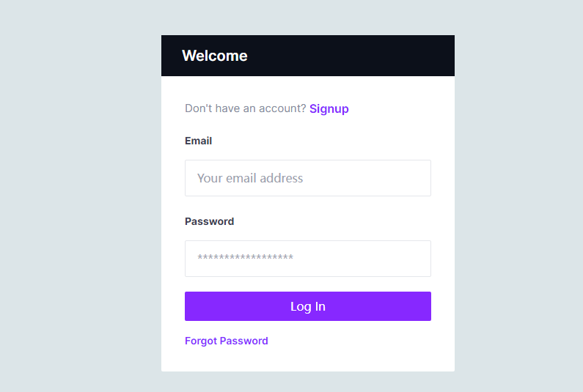The width and height of the screenshot is (583, 392).
Task: Select the Password input field
Action: (x=308, y=259)
